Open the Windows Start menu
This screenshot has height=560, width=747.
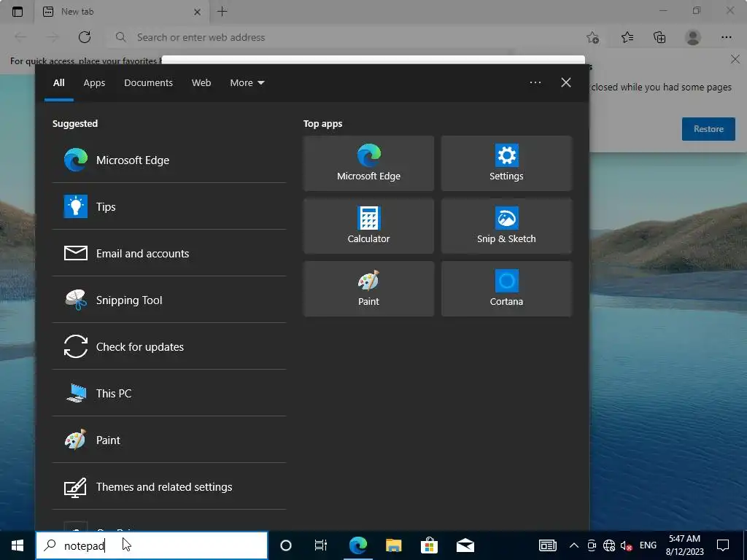point(18,545)
